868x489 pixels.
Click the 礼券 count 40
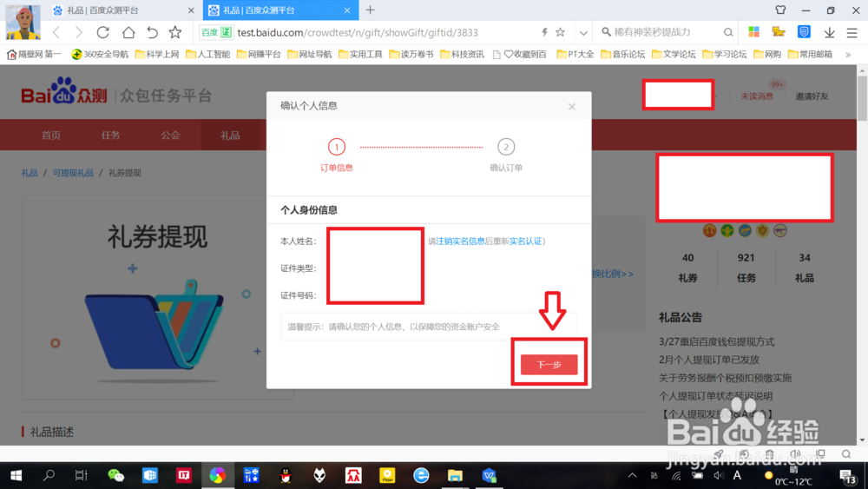(x=687, y=257)
